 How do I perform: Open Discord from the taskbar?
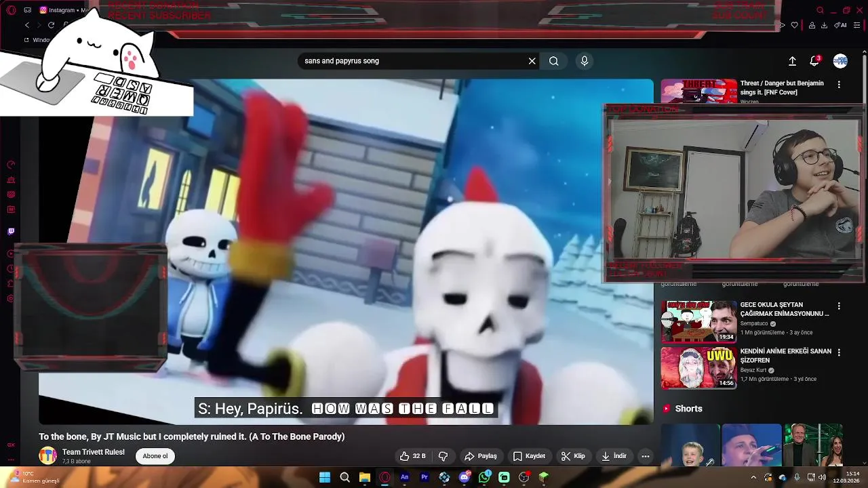(465, 477)
